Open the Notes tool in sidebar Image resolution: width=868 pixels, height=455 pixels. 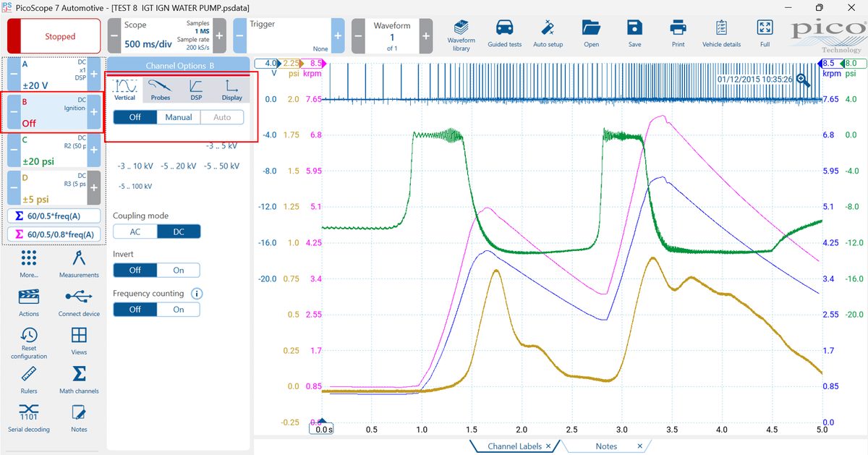(79, 418)
